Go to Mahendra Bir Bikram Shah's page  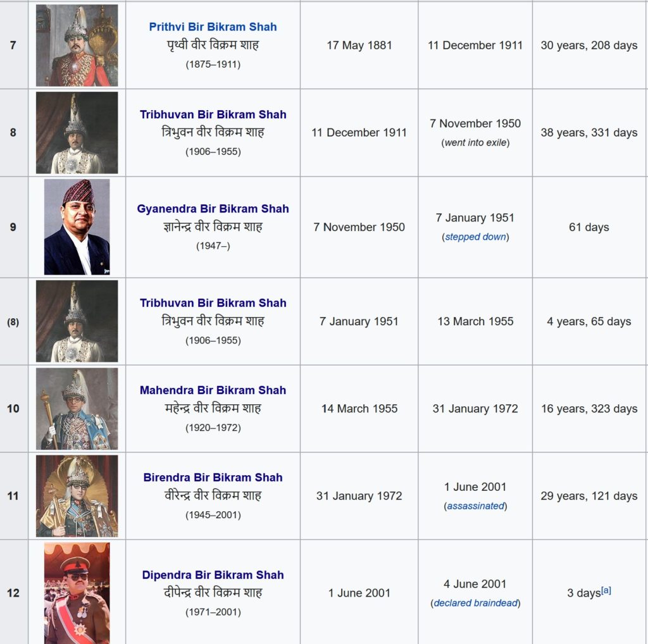213,390
